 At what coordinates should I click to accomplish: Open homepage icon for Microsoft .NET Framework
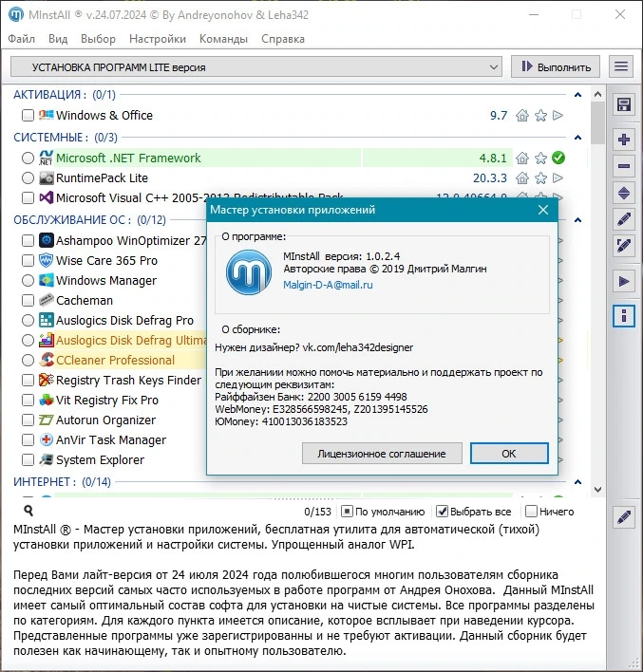522,159
